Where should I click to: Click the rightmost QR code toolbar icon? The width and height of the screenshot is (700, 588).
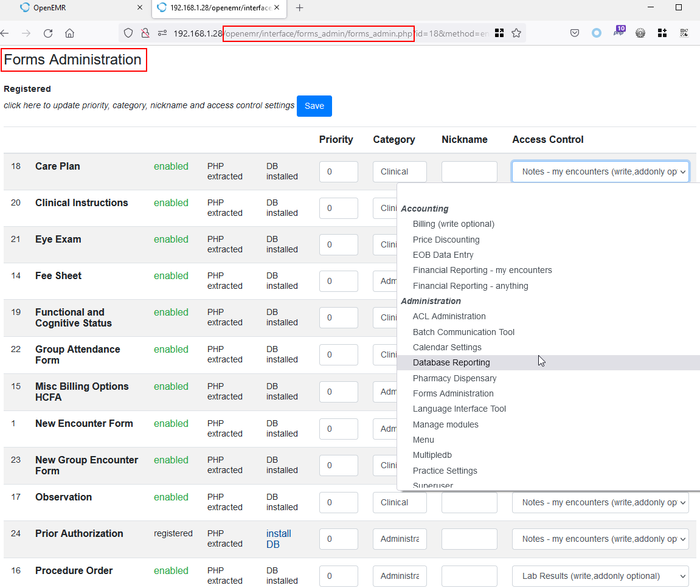coord(684,33)
